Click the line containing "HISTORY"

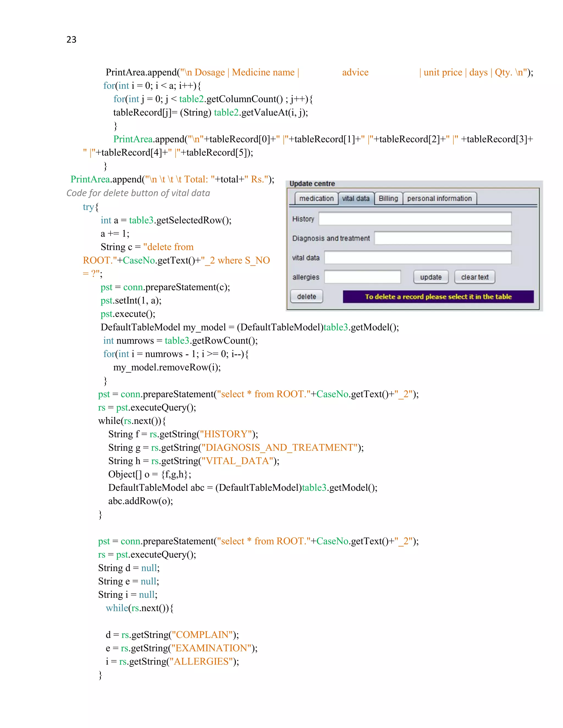click(183, 434)
